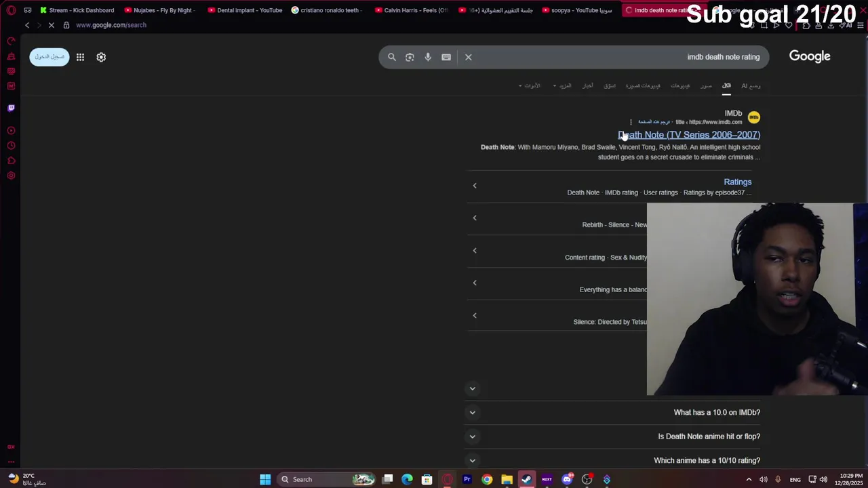Switch to 'Calvin Harris - Feels' tab
The height and width of the screenshot is (488, 868).
tap(412, 10)
